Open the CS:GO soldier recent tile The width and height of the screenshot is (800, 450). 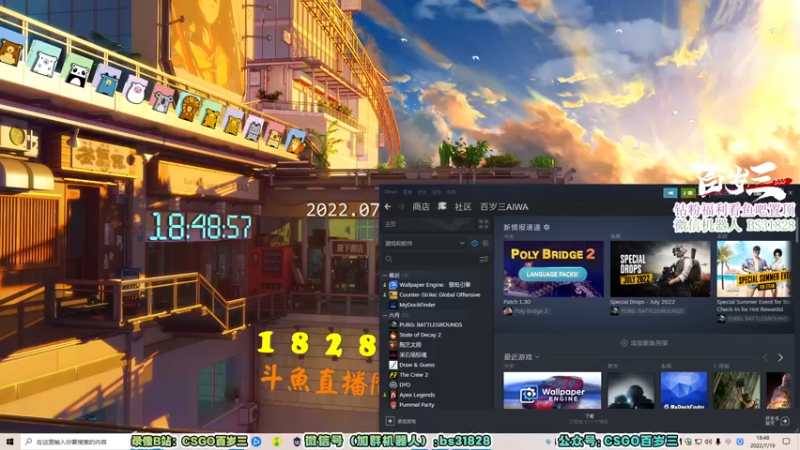[631, 390]
